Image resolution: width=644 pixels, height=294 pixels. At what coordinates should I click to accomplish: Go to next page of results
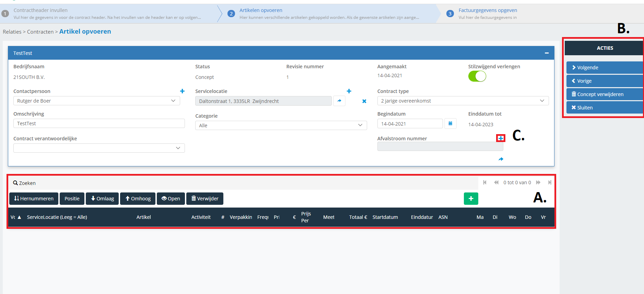pyautogui.click(x=538, y=183)
